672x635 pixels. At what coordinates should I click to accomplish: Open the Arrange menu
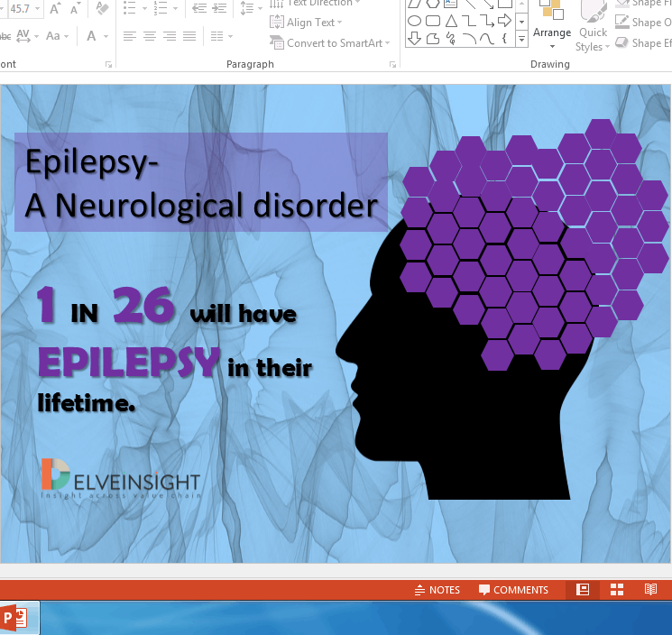[552, 26]
